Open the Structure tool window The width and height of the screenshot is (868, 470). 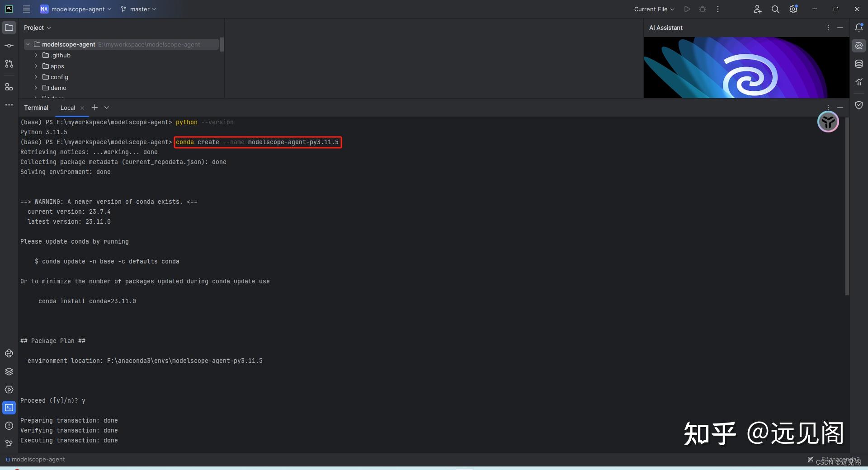[x=9, y=87]
